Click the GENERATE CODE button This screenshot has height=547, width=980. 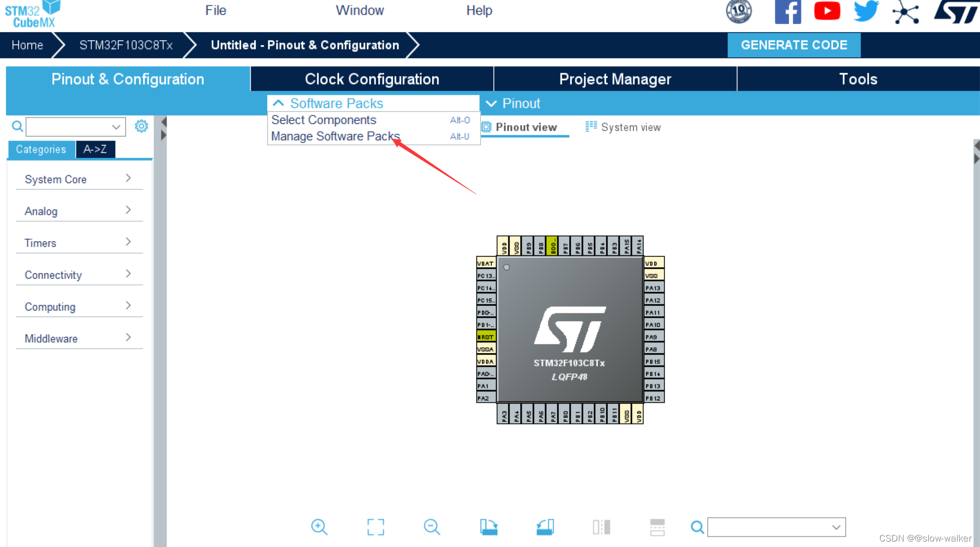tap(794, 45)
